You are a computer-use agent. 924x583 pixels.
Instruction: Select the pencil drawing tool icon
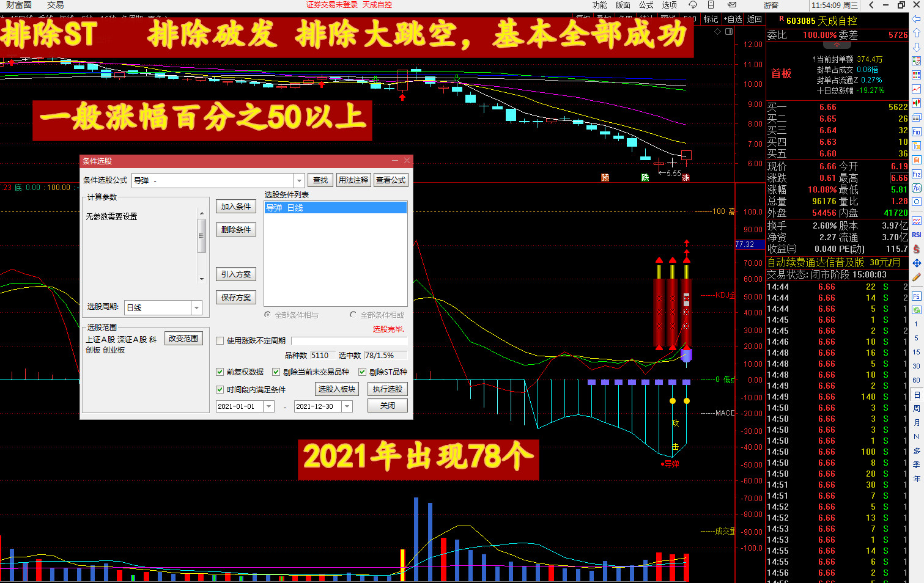(916, 277)
